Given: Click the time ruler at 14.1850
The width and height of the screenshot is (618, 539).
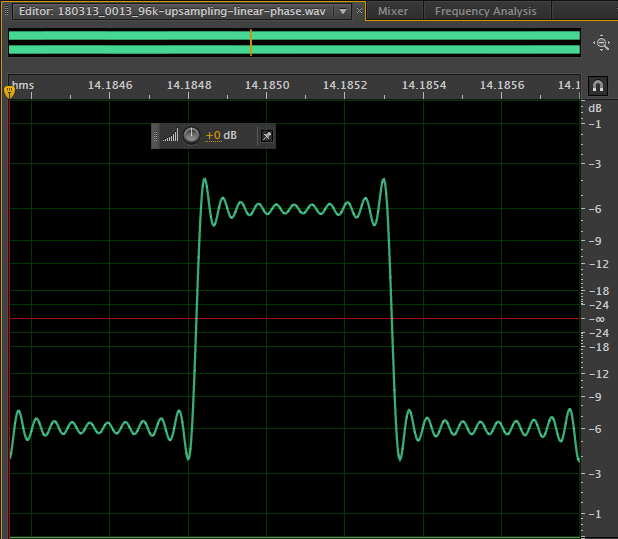Looking at the screenshot, I should point(266,85).
